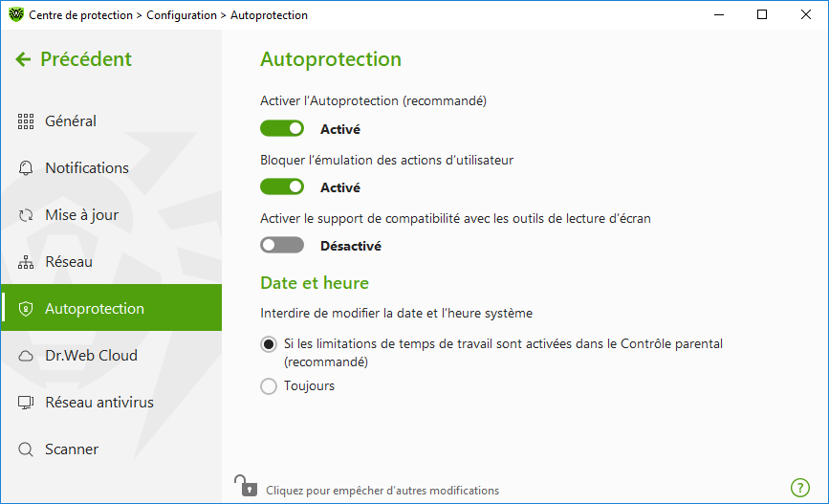Screen dimensions: 829x504
Task: Click the Dr.Web spider logo in title bar
Action: coord(16,14)
